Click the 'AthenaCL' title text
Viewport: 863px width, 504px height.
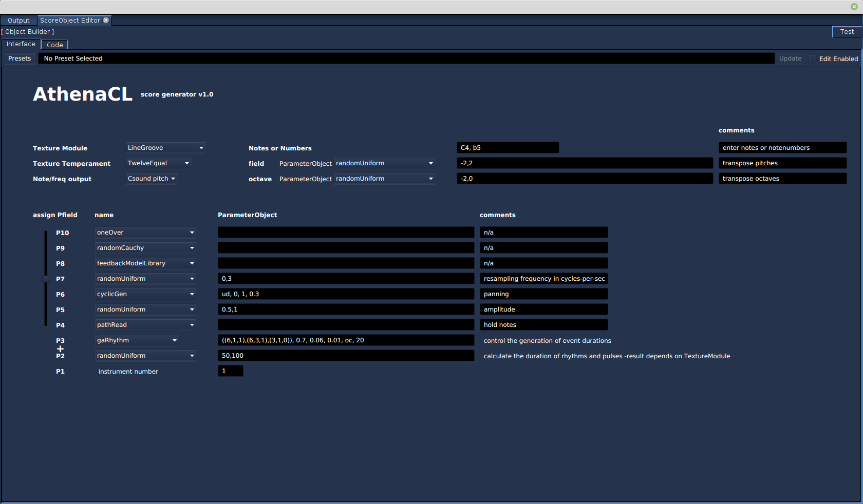click(x=83, y=94)
